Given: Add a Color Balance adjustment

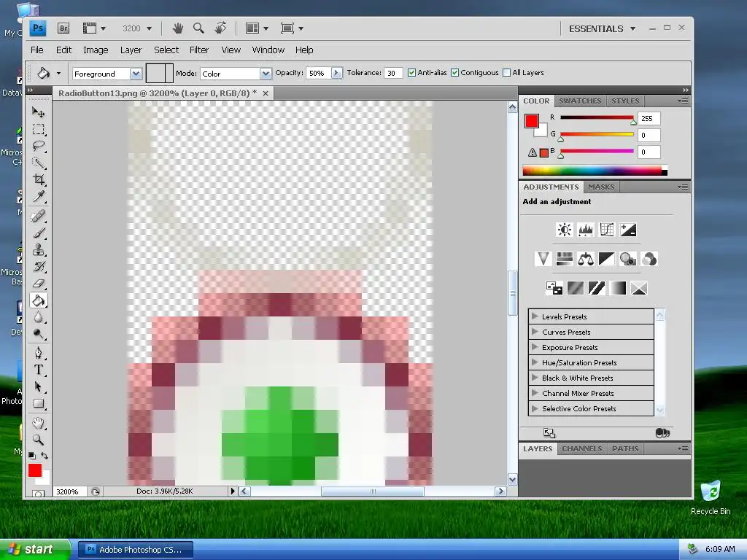Looking at the screenshot, I should click(586, 259).
